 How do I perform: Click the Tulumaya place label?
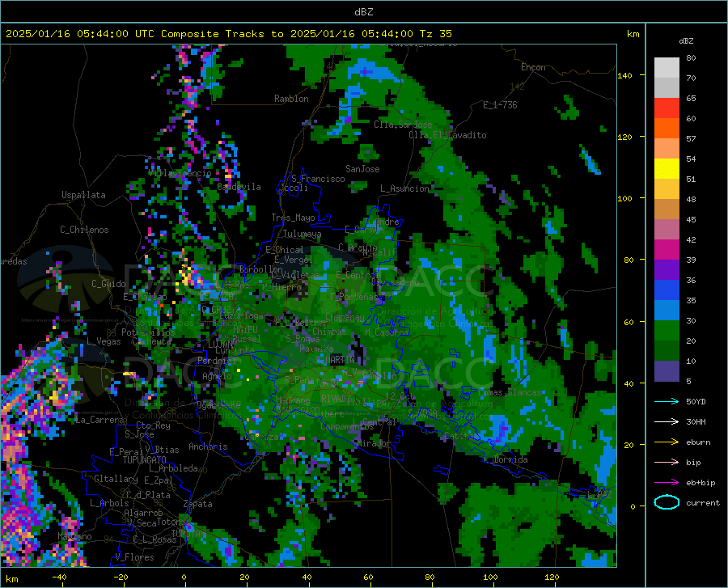tap(302, 234)
